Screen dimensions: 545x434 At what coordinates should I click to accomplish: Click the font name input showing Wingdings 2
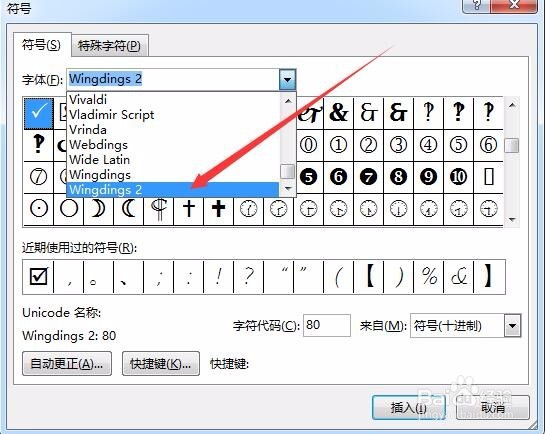point(173,80)
